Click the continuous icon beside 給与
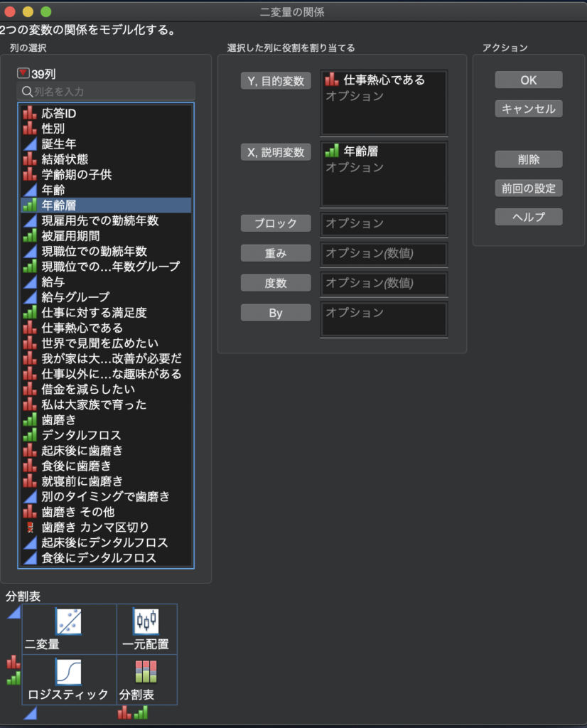Viewport: 587px width, 728px height. 30,282
